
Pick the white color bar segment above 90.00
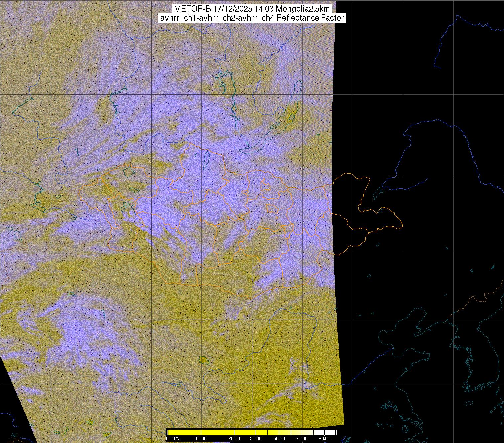329,432
